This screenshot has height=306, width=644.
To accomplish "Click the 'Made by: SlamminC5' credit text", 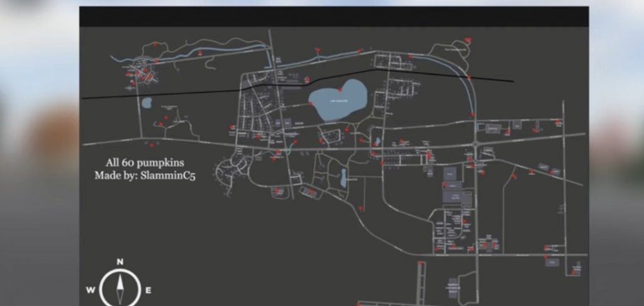I will pos(145,176).
